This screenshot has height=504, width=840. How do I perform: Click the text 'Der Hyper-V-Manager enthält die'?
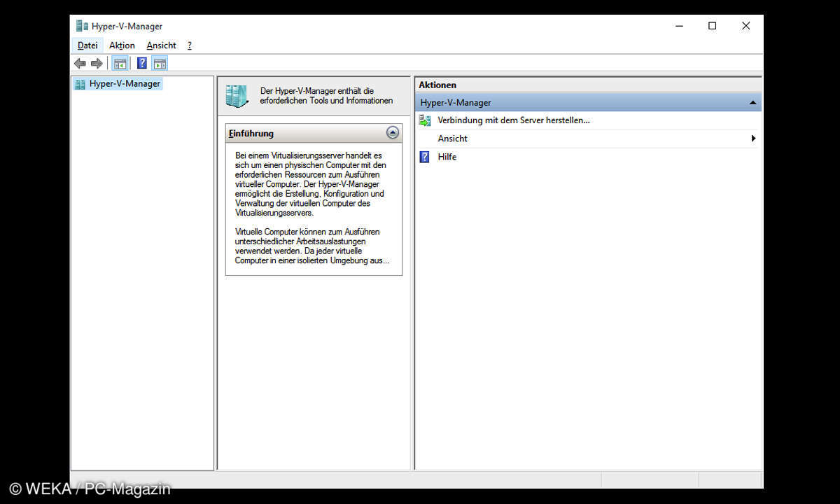click(317, 91)
